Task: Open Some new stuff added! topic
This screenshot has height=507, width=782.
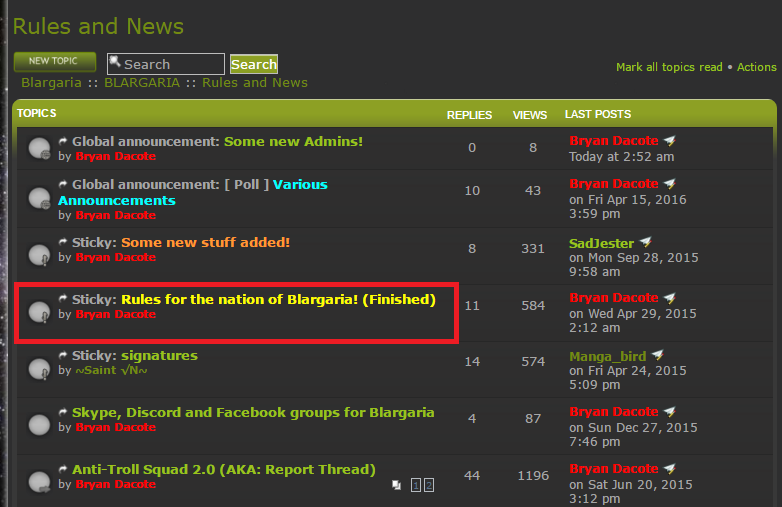Action: pyautogui.click(x=205, y=243)
